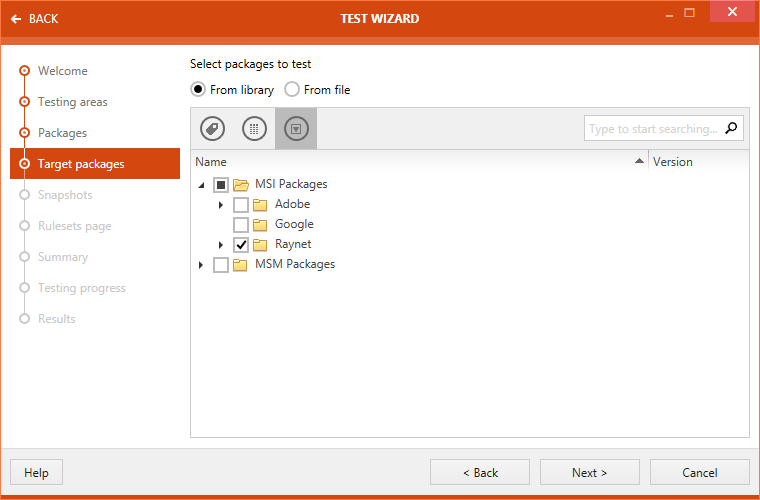Click the grid list view toolbar icon
The image size is (760, 500).
pos(254,129)
